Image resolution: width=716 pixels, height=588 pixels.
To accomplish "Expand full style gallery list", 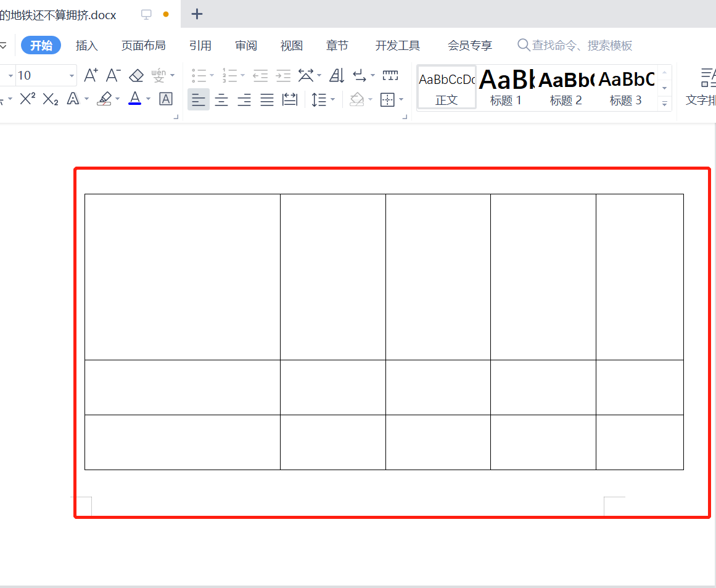I will [664, 104].
